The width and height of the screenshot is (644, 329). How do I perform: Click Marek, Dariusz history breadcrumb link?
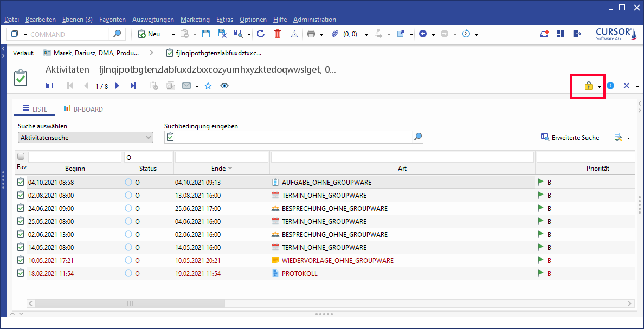91,53
